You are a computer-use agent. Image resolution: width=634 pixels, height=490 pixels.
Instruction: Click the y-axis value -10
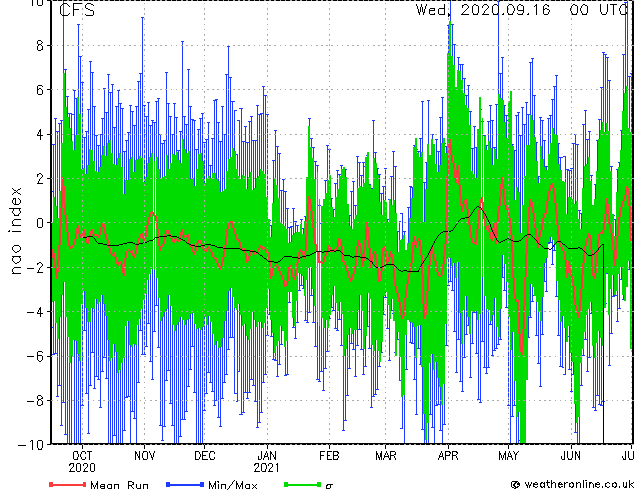30,445
